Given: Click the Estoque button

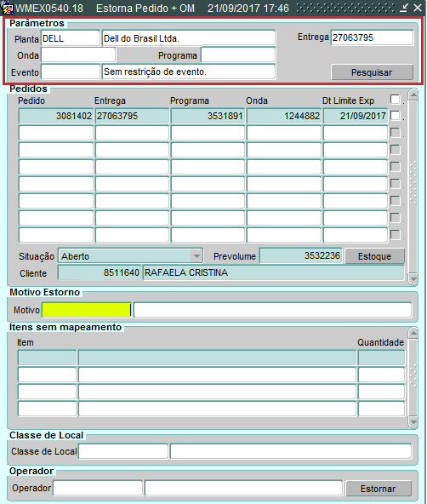Looking at the screenshot, I should pos(374,256).
